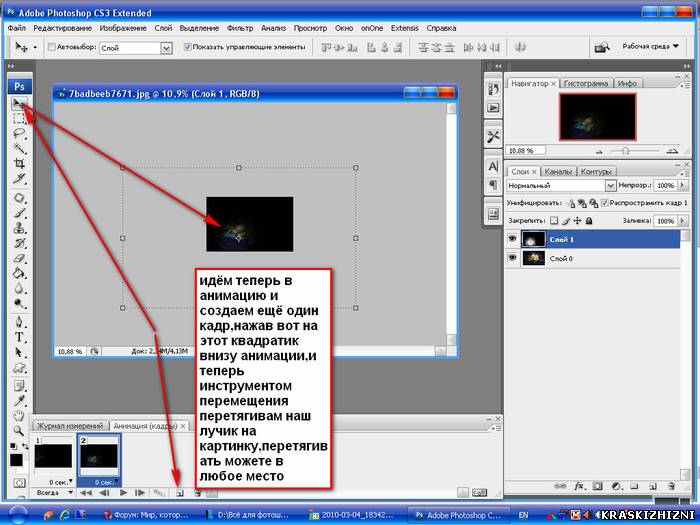Viewport: 700px width, 525px height.
Task: Toggle the Автовыбор checkbox
Action: pyautogui.click(x=51, y=47)
